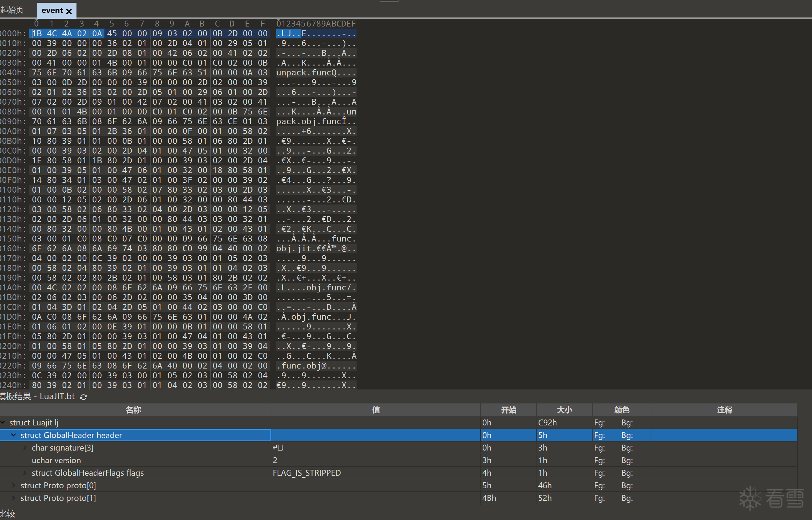The width and height of the screenshot is (812, 520).
Task: Click the FLAG_IS_STRIPPED value cell
Action: (307, 473)
